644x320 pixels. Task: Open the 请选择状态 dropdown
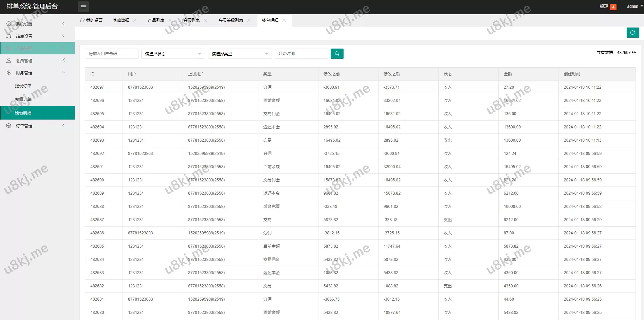[x=173, y=54]
